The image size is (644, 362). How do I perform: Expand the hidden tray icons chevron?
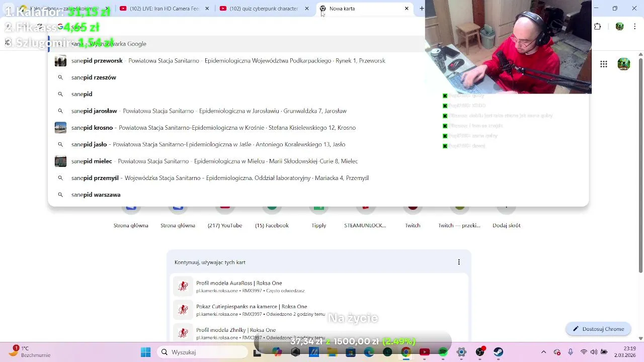pos(543,352)
